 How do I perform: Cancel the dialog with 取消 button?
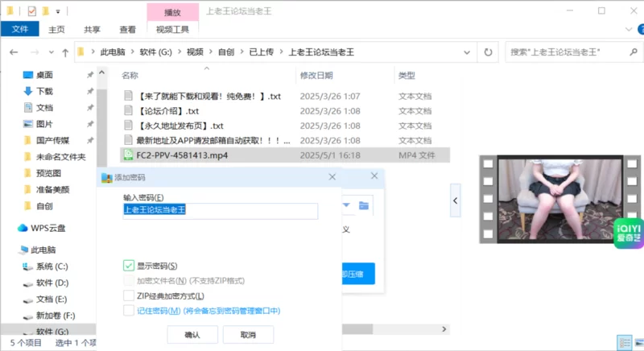[248, 335]
